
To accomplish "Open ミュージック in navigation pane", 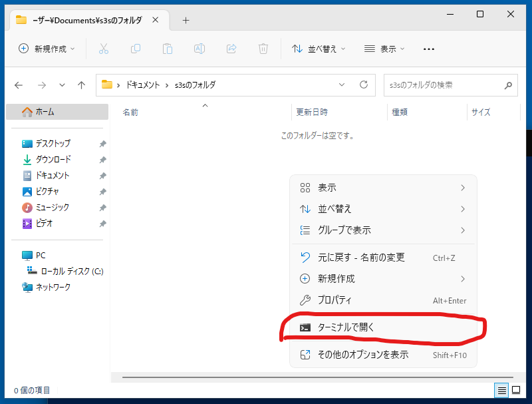I will click(x=53, y=208).
